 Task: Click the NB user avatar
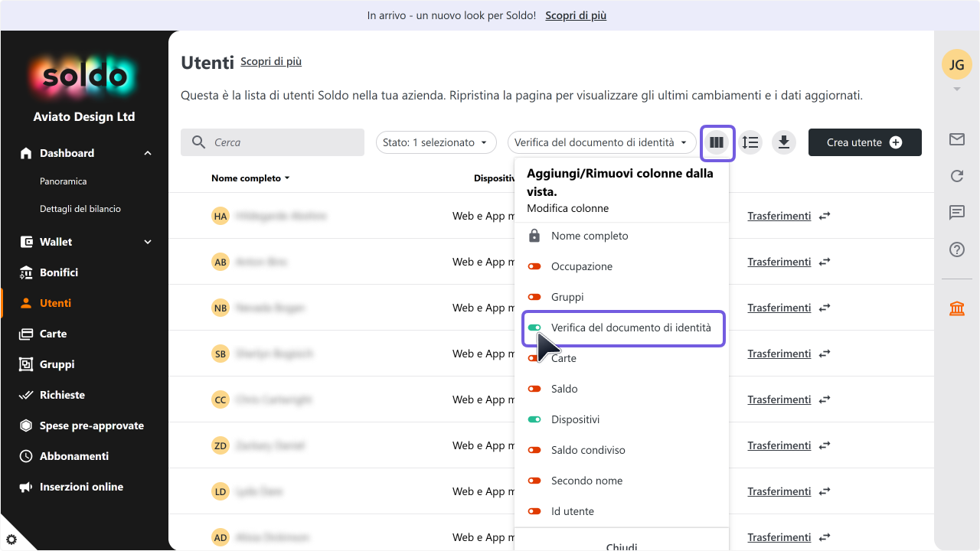tap(220, 308)
